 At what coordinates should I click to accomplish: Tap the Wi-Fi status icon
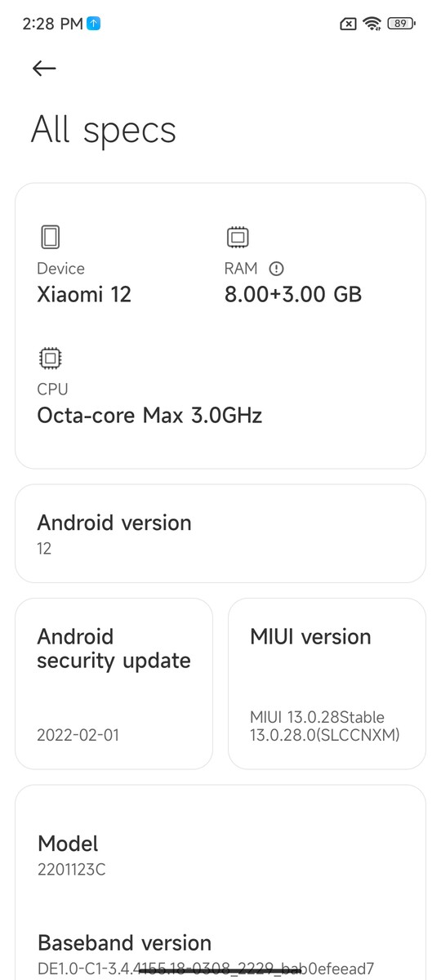pos(372,24)
